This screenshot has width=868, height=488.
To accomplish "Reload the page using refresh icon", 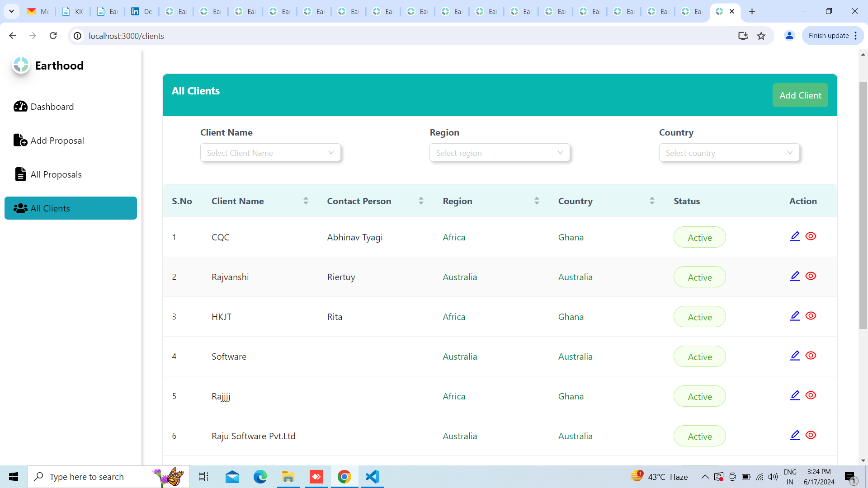I will [x=53, y=36].
